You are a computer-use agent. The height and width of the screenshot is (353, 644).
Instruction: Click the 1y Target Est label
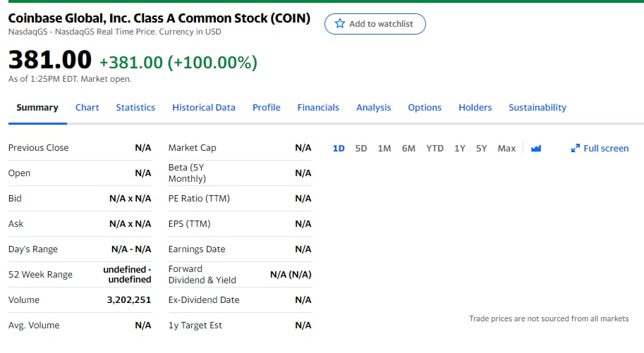195,326
